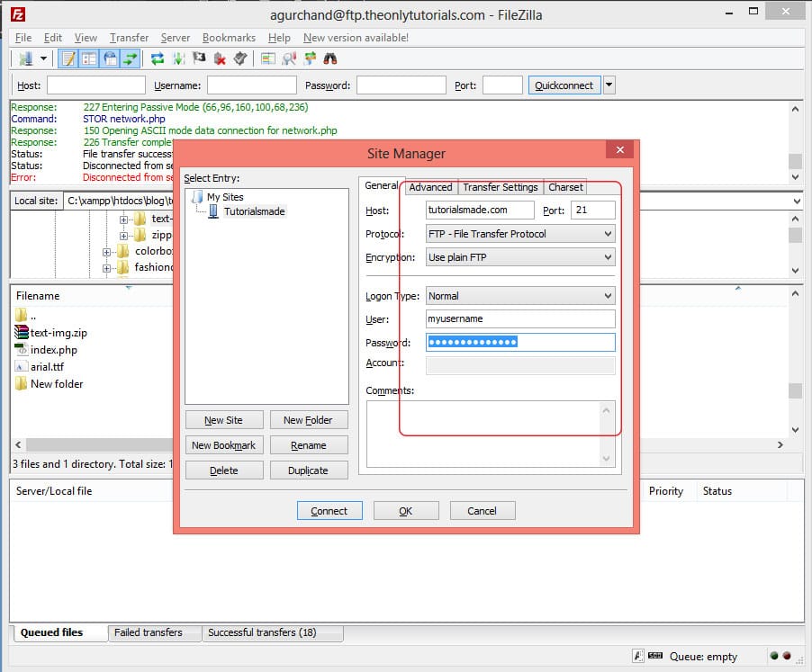This screenshot has width=812, height=672.
Task: Click the quickconnect Password input field
Action: click(x=401, y=85)
